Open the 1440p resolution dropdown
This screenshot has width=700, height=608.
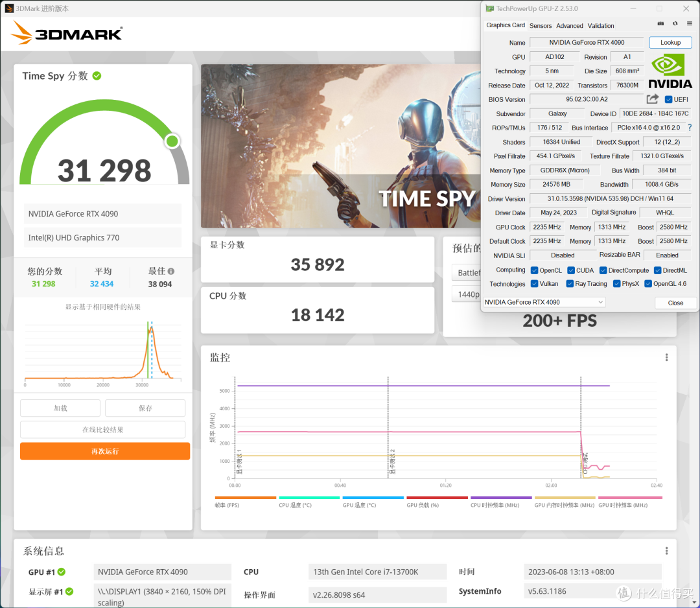coord(467,294)
